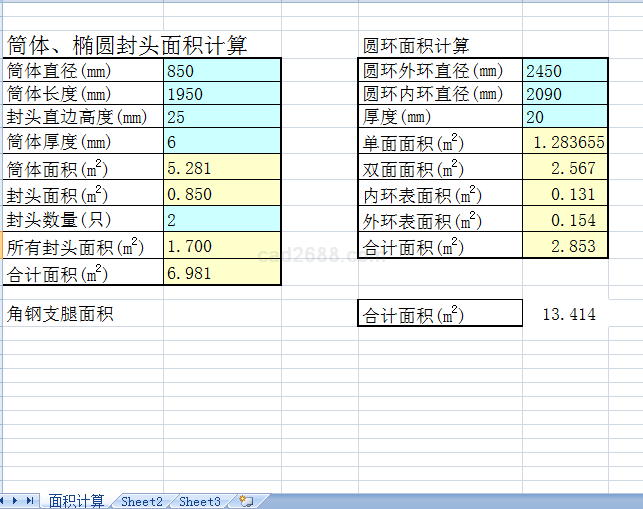Click the cylinder thickness cell with 6

tap(222, 142)
